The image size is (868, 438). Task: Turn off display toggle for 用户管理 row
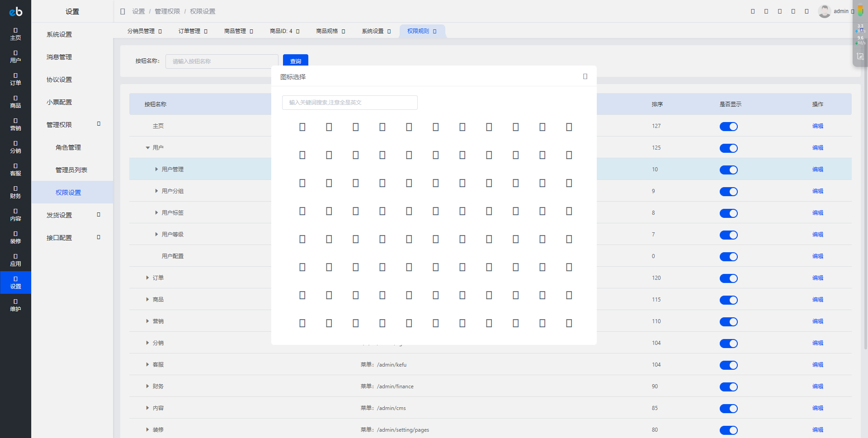(728, 170)
